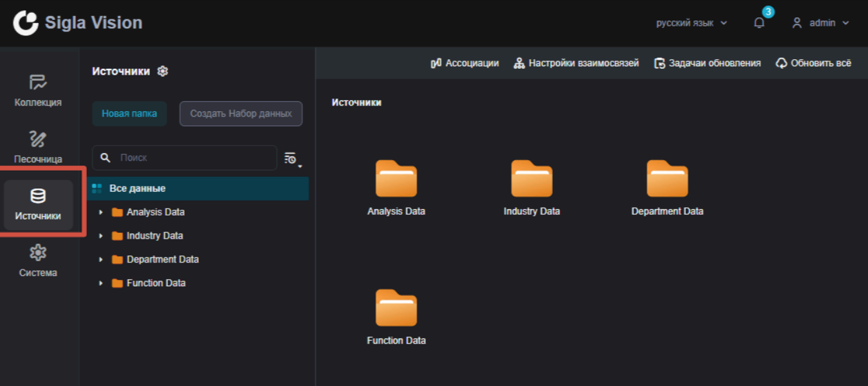Go to the Песочница sidebar section
The height and width of the screenshot is (386, 868).
point(38,147)
